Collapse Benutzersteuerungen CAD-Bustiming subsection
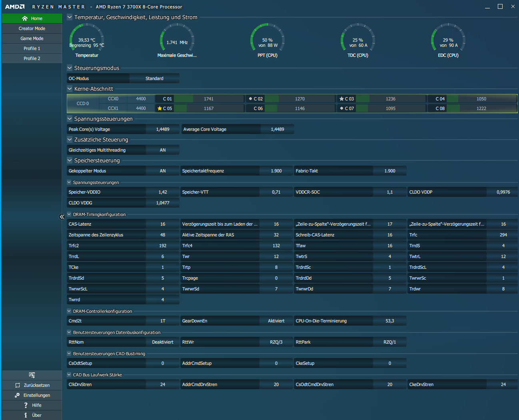Image resolution: width=519 pixels, height=420 pixels. 69,354
